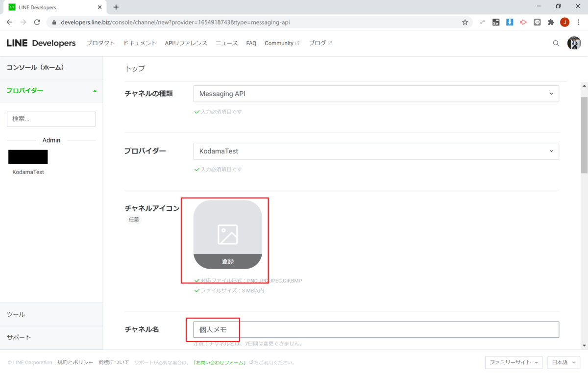Click the 登録 button on channel icon
This screenshot has width=588, height=375.
228,261
